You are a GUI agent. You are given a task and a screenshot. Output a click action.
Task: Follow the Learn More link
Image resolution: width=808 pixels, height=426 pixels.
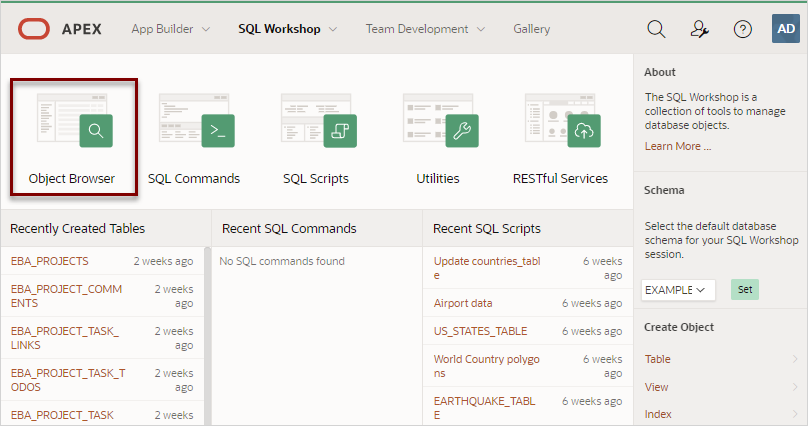[x=678, y=146]
